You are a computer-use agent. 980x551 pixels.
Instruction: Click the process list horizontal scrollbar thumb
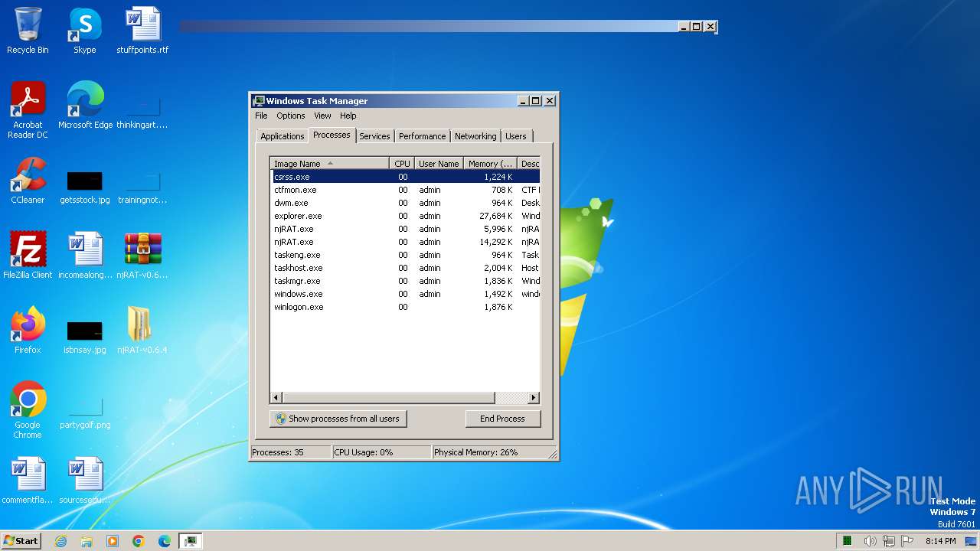389,398
